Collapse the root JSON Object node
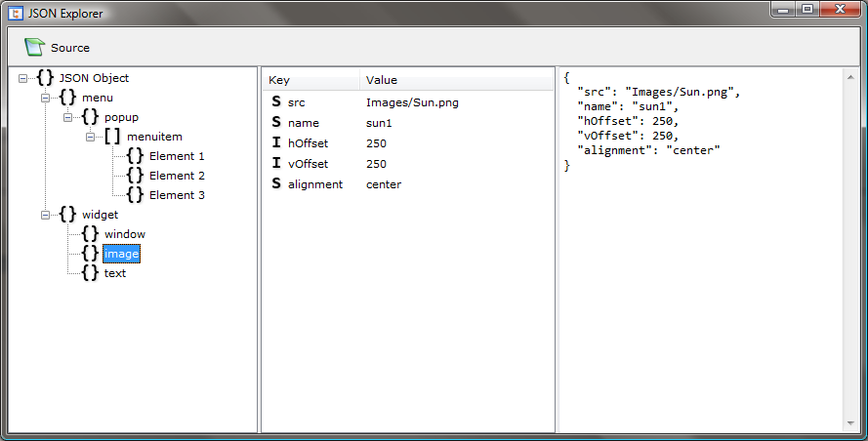 point(23,78)
